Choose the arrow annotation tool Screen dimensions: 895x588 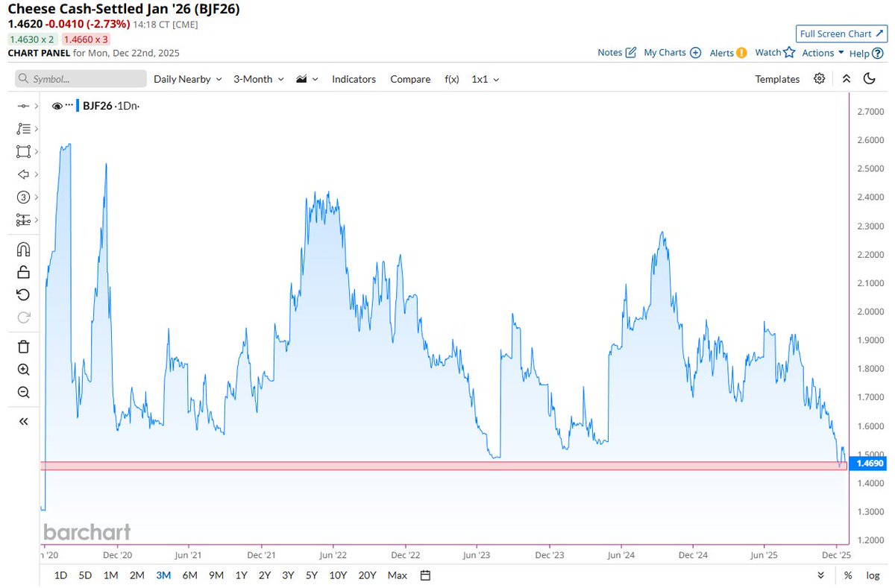tap(22, 174)
